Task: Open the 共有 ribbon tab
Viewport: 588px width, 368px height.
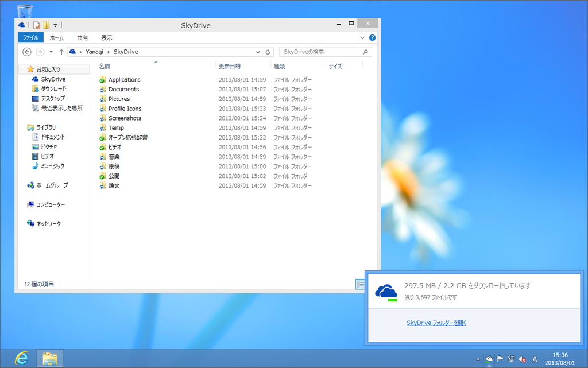Action: [83, 38]
